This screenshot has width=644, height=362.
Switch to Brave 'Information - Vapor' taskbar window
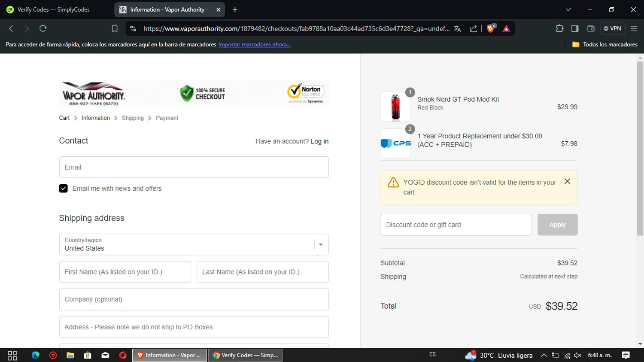pos(170,355)
